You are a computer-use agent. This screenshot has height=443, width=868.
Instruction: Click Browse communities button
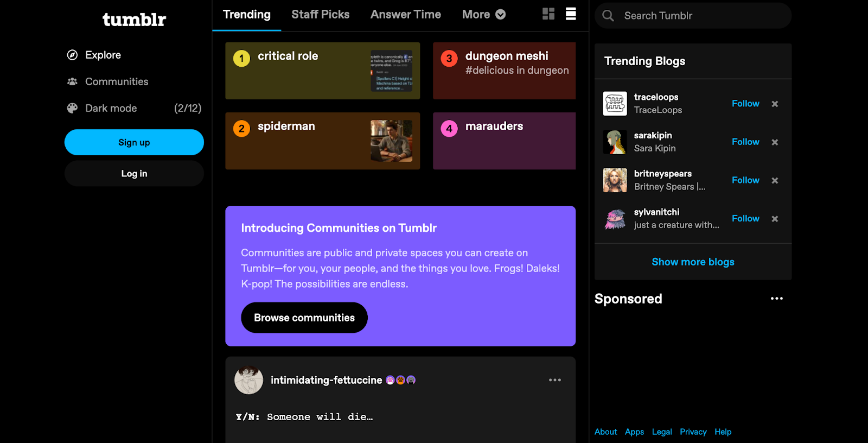304,318
